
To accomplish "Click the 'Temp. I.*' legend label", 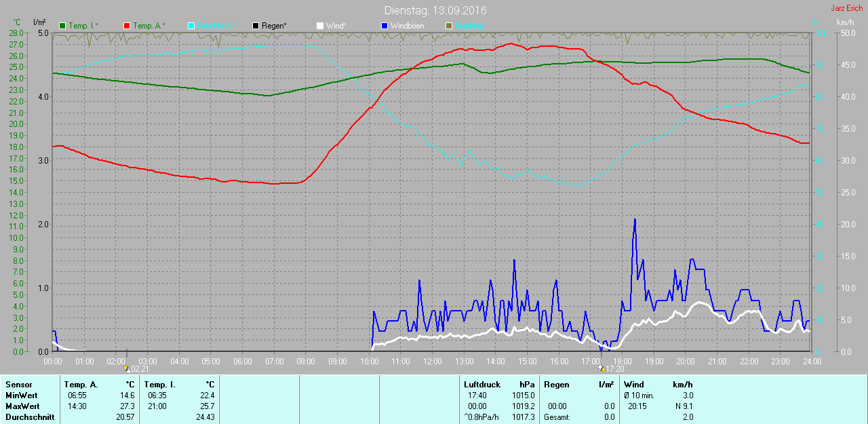I will 83,26.
